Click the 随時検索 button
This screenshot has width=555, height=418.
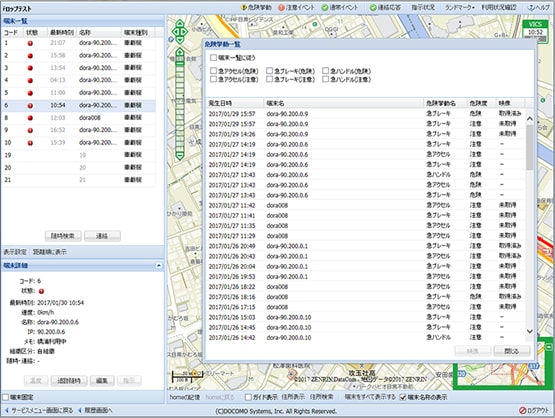click(63, 236)
